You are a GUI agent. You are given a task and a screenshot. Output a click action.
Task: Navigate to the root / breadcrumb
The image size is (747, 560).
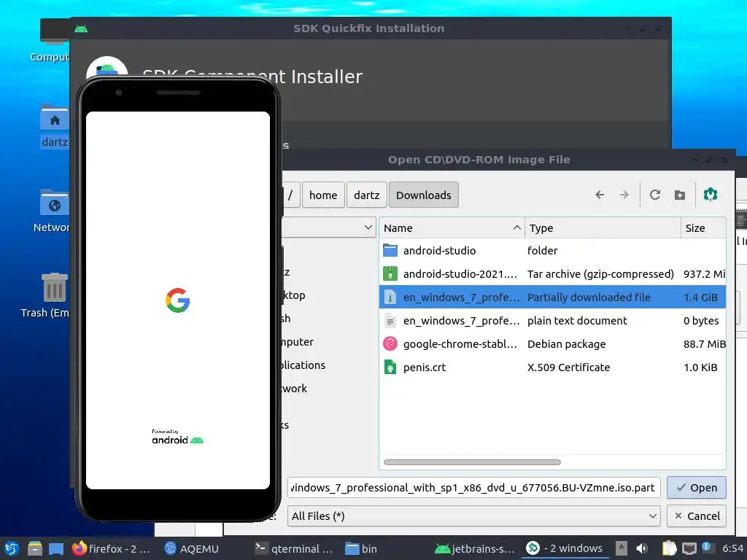(x=290, y=195)
